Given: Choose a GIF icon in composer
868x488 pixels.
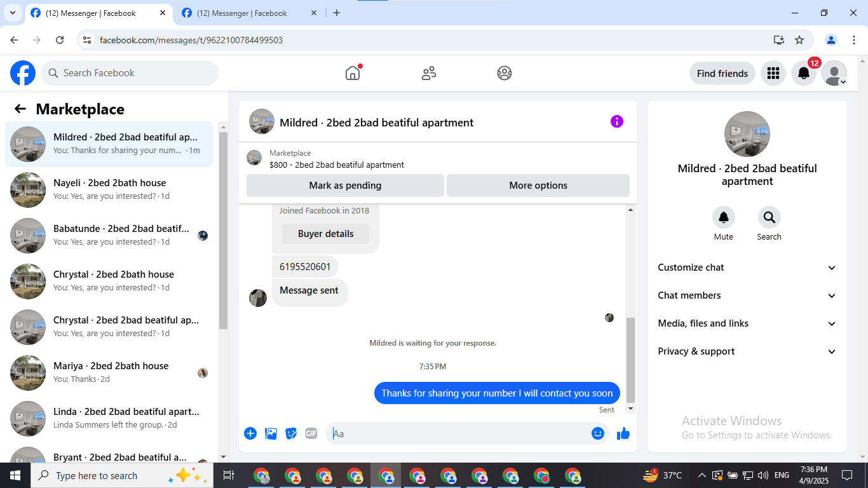Looking at the screenshot, I should tap(311, 433).
